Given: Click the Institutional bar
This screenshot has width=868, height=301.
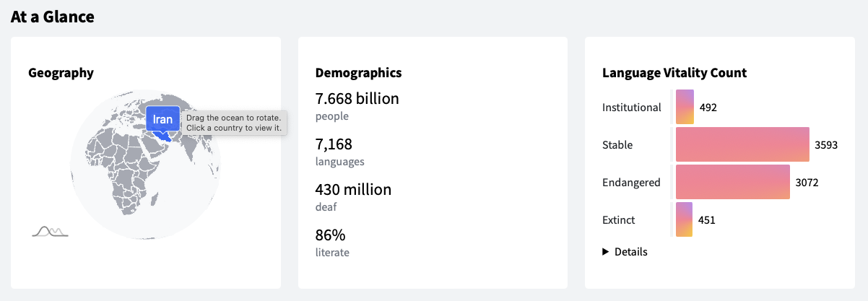Looking at the screenshot, I should [x=685, y=107].
